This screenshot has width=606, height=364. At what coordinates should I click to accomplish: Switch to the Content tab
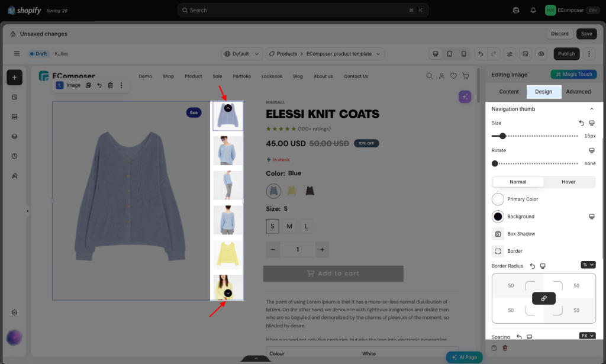(x=508, y=92)
